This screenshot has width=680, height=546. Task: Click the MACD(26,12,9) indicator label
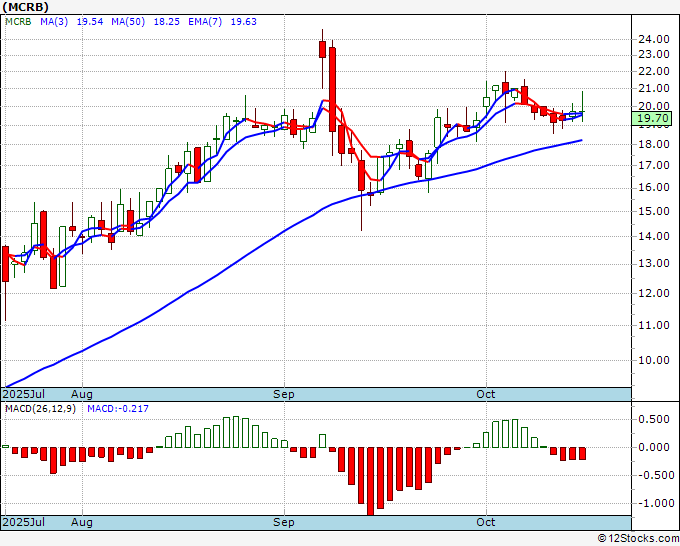click(x=40, y=409)
